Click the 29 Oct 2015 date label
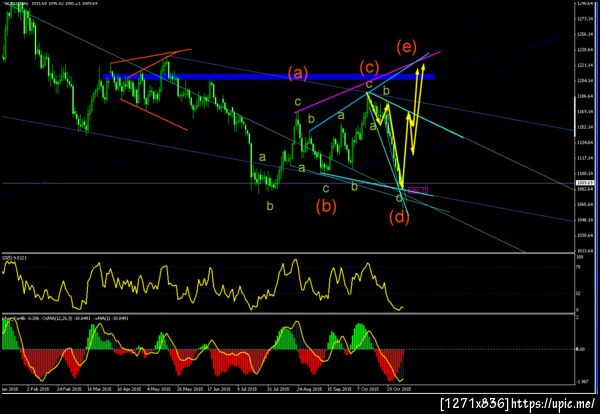The height and width of the screenshot is (414, 600). pyautogui.click(x=399, y=389)
